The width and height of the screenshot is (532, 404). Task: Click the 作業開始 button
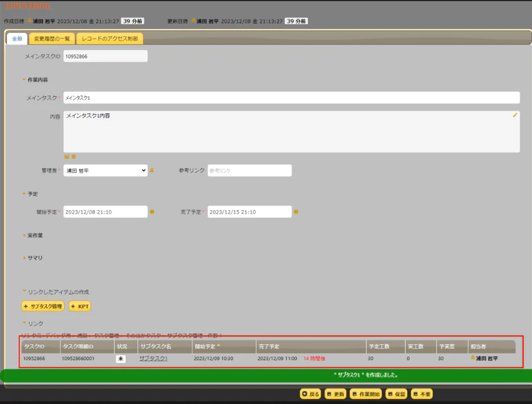pos(366,394)
